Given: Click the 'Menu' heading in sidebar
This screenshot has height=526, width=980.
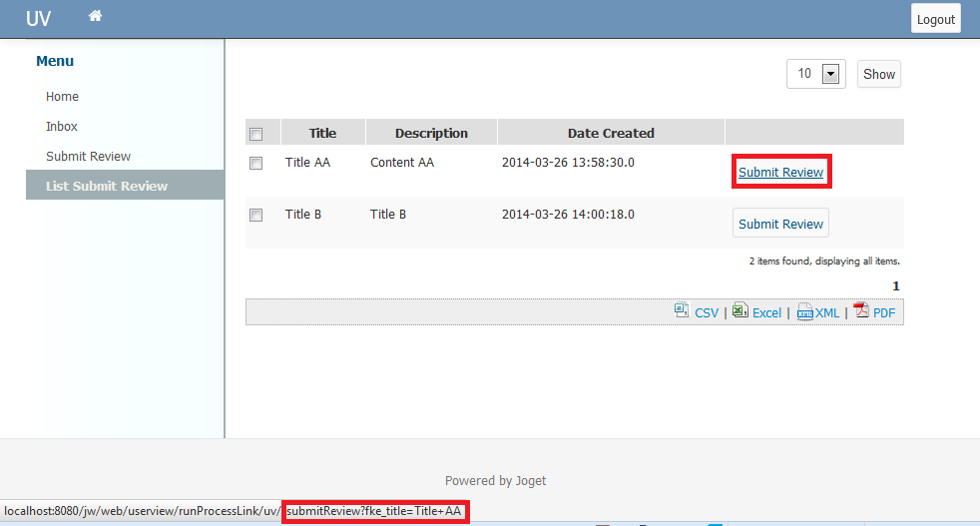Looking at the screenshot, I should pos(55,61).
